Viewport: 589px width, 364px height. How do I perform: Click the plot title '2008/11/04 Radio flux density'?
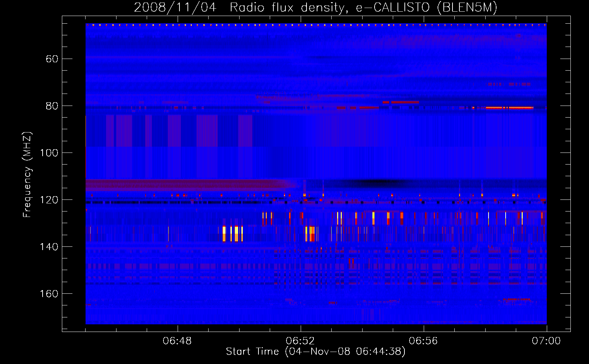coord(240,8)
